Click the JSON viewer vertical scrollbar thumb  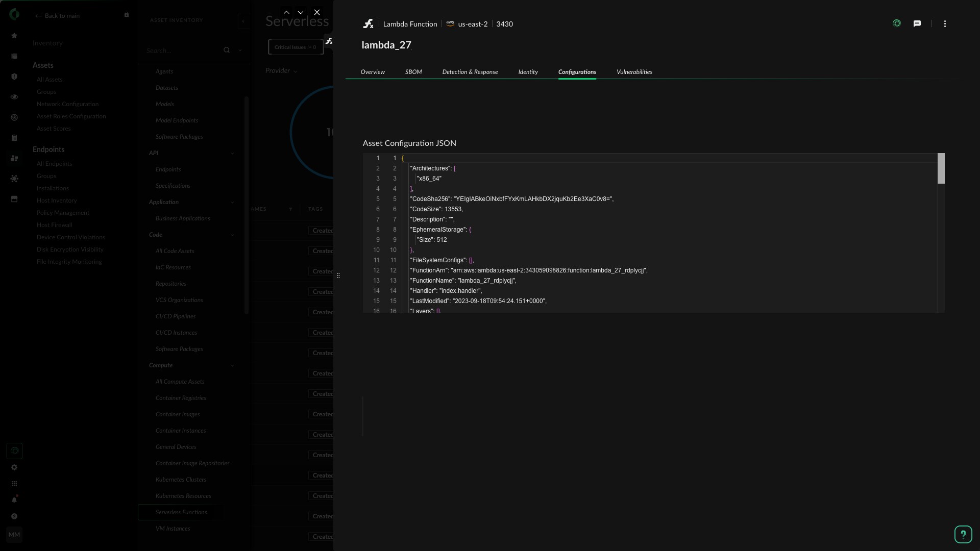(941, 168)
